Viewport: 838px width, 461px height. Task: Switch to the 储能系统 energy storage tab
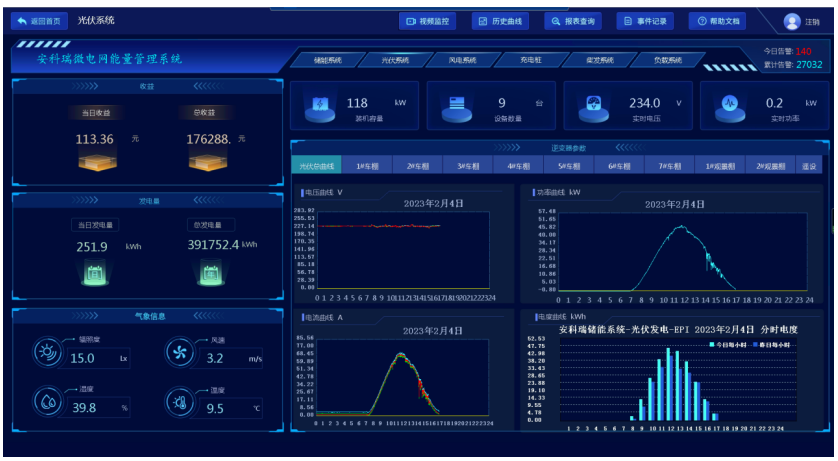tap(327, 60)
